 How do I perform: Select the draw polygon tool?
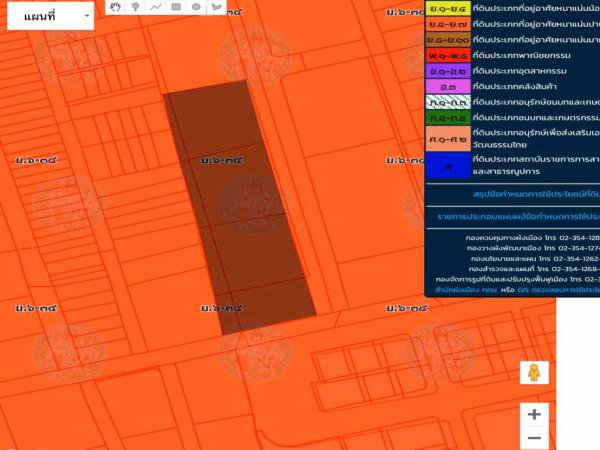(x=216, y=7)
